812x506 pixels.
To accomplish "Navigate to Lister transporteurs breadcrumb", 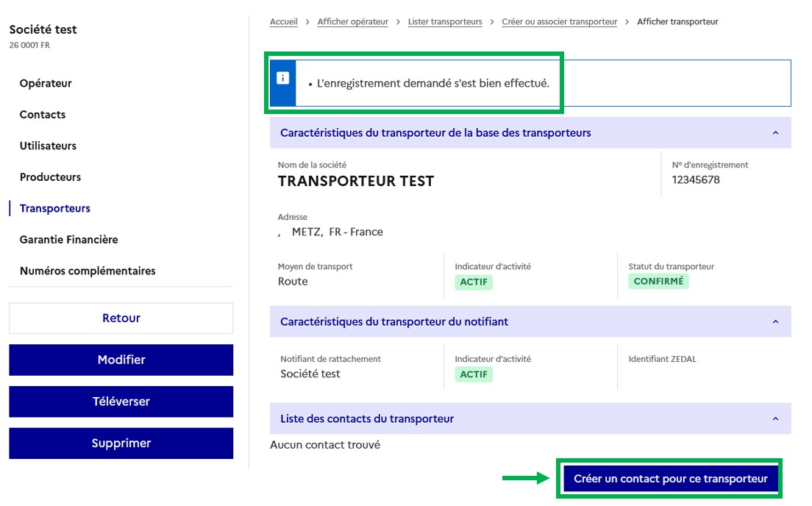I will tap(445, 22).
